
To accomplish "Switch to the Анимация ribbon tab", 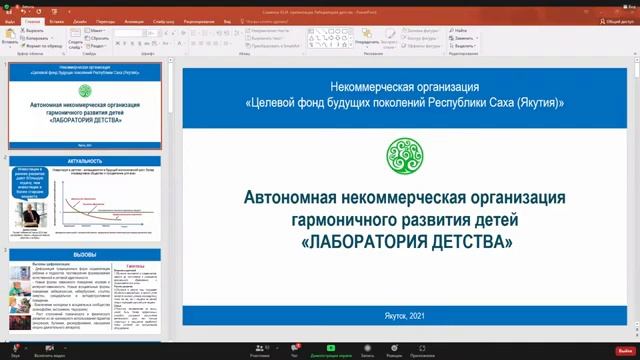I will coord(134,21).
